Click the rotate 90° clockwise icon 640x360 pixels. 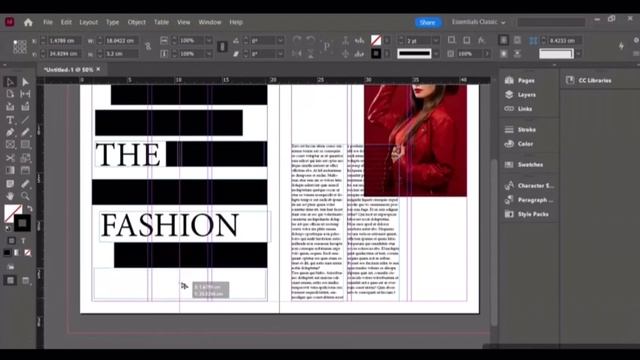click(x=297, y=40)
